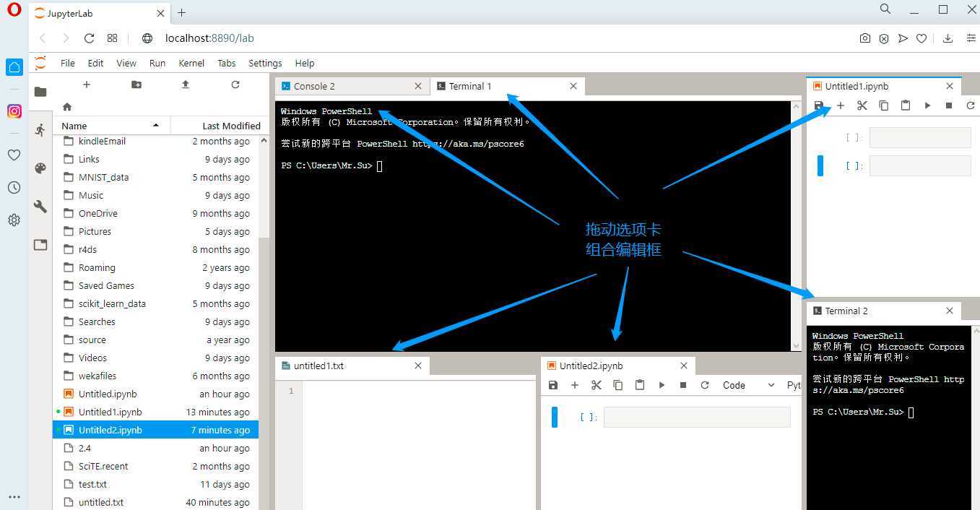Open the Help menu
The image size is (980, 510).
coord(305,64)
